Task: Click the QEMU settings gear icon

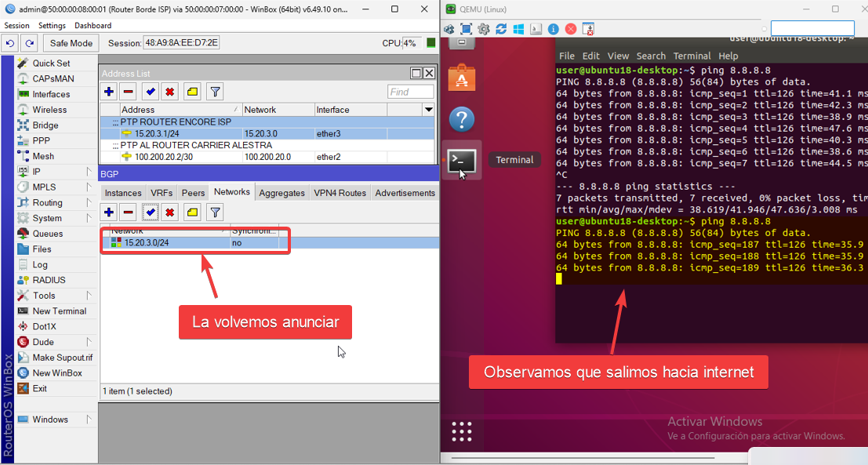Action: pyautogui.click(x=484, y=29)
